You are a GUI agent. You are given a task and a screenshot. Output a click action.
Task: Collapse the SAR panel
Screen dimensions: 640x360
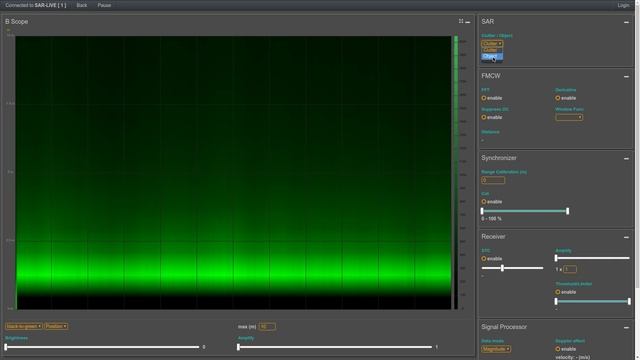pyautogui.click(x=626, y=22)
